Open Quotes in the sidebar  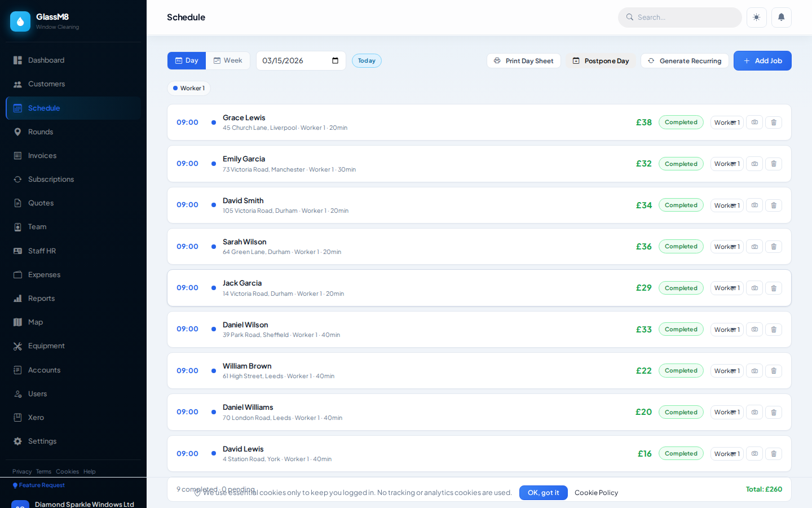tap(73, 203)
